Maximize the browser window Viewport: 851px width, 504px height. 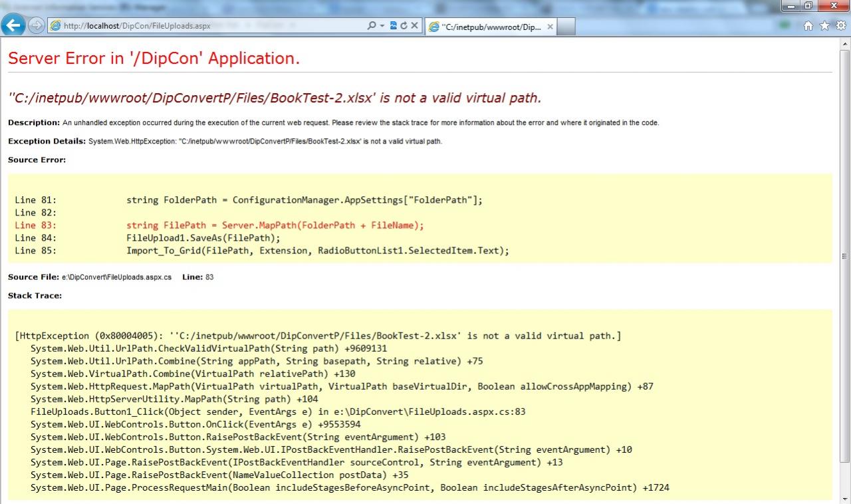click(808, 6)
